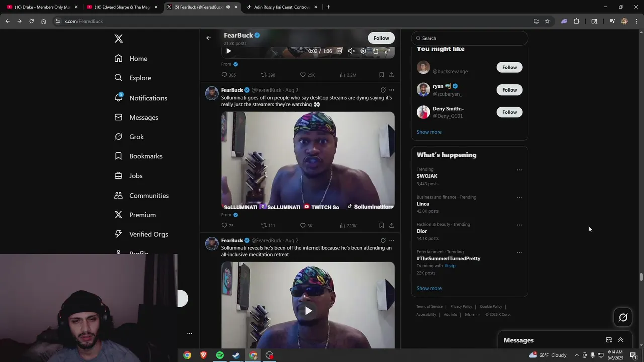Show more under What's happening
Viewport: 644px width, 362px height.
coord(429,288)
